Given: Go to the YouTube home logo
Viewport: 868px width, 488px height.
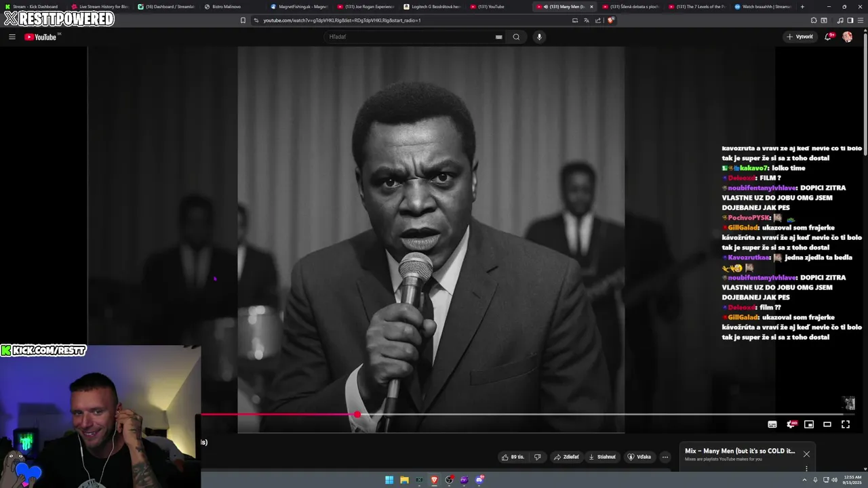Looking at the screenshot, I should click(42, 37).
